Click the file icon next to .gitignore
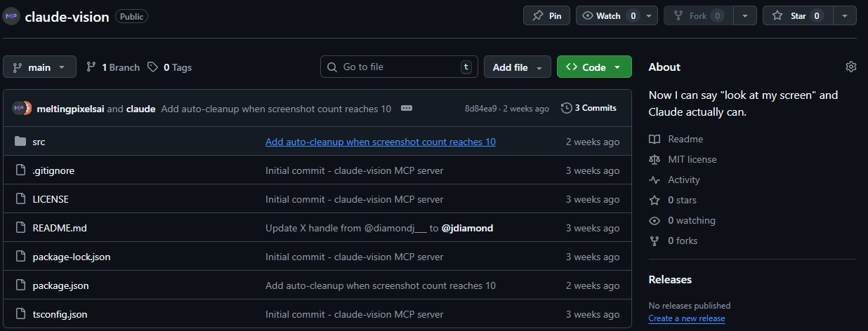Screen dimensions: 868x331 [20, 170]
